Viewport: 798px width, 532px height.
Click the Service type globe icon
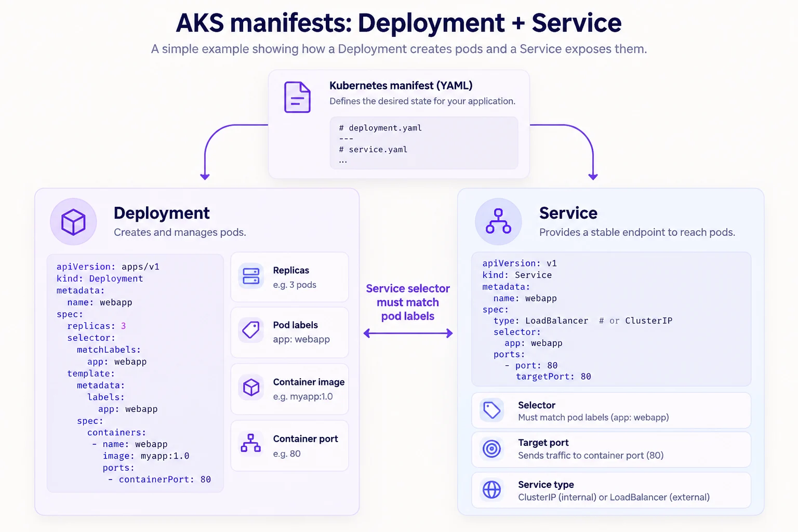pos(491,489)
